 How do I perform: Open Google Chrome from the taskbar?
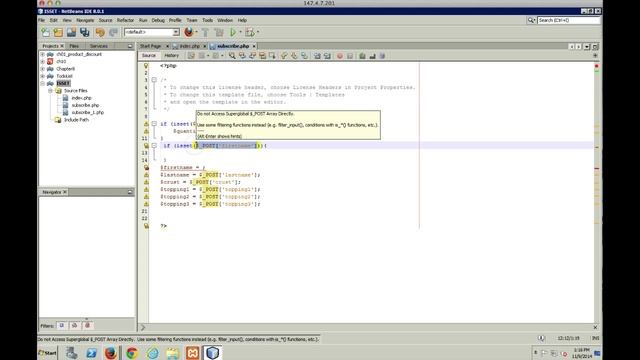point(132,353)
